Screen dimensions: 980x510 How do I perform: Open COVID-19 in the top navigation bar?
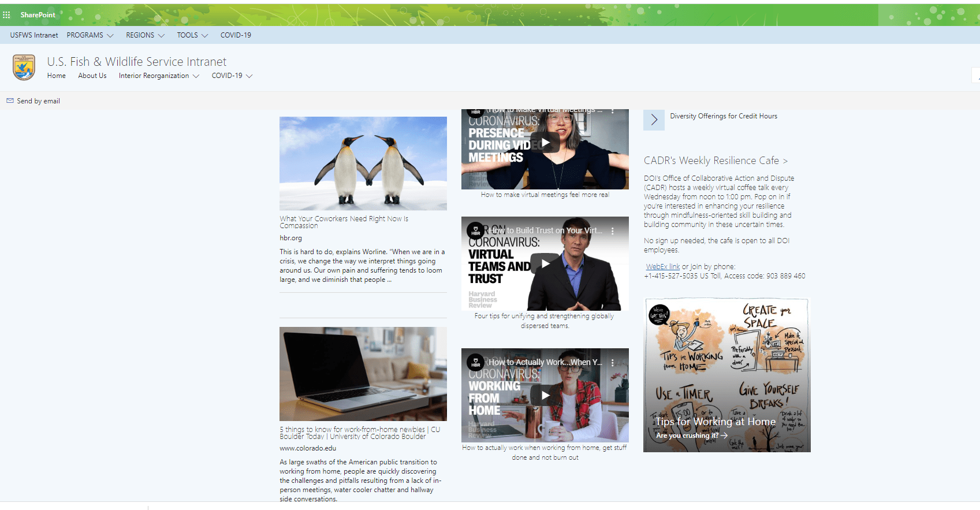(x=236, y=35)
